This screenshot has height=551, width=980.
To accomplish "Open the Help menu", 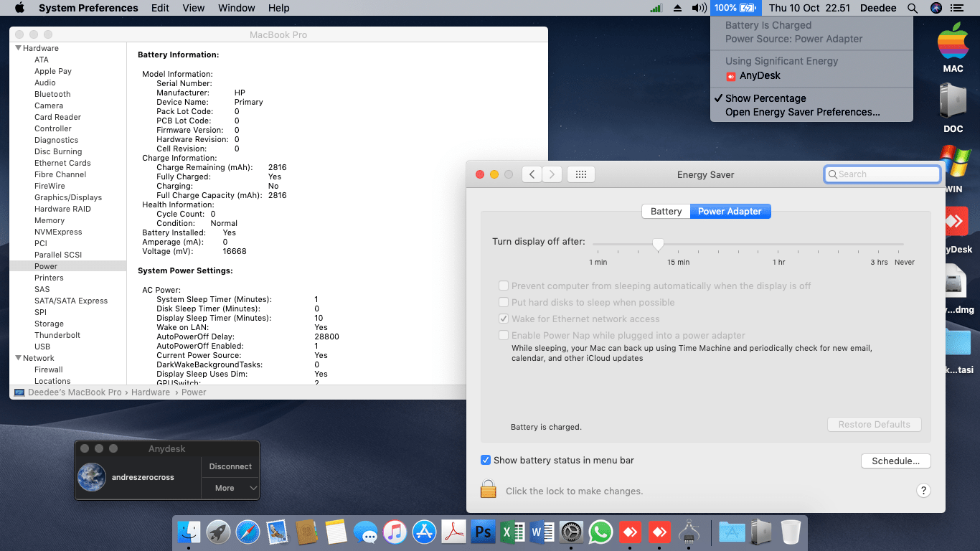I will [x=278, y=8].
